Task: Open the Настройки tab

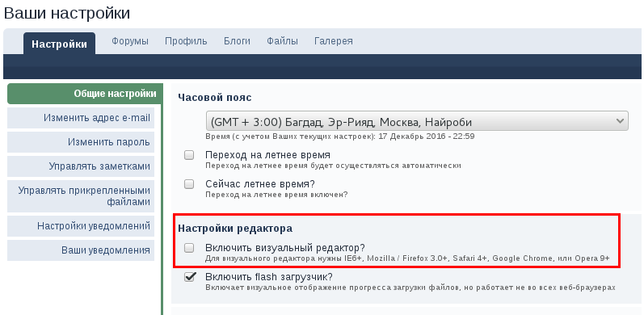Action: (x=59, y=44)
